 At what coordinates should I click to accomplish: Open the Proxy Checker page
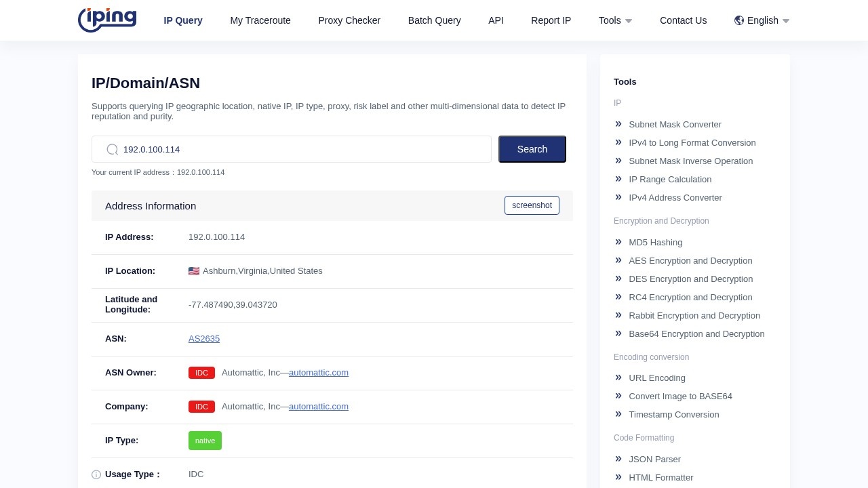click(x=349, y=20)
